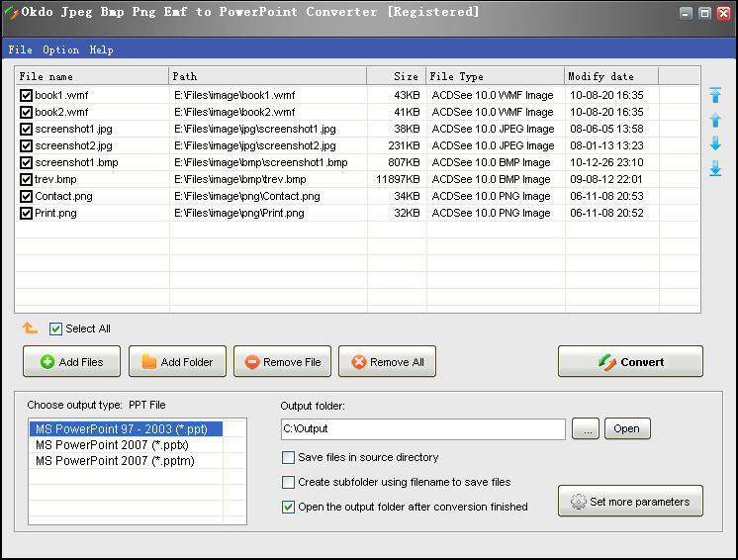Start conversion with the Convert button
This screenshot has height=560, width=738.
coord(631,361)
